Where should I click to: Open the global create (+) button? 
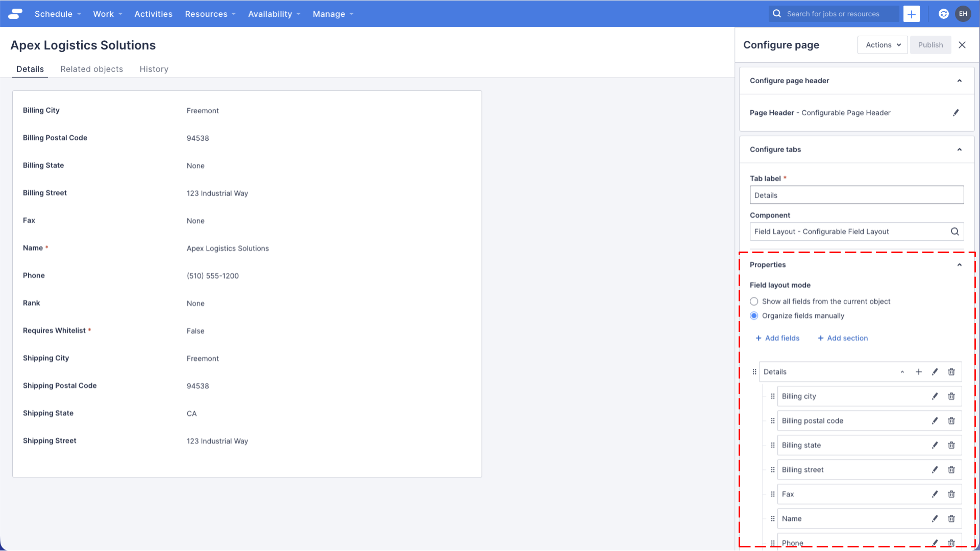pos(912,14)
